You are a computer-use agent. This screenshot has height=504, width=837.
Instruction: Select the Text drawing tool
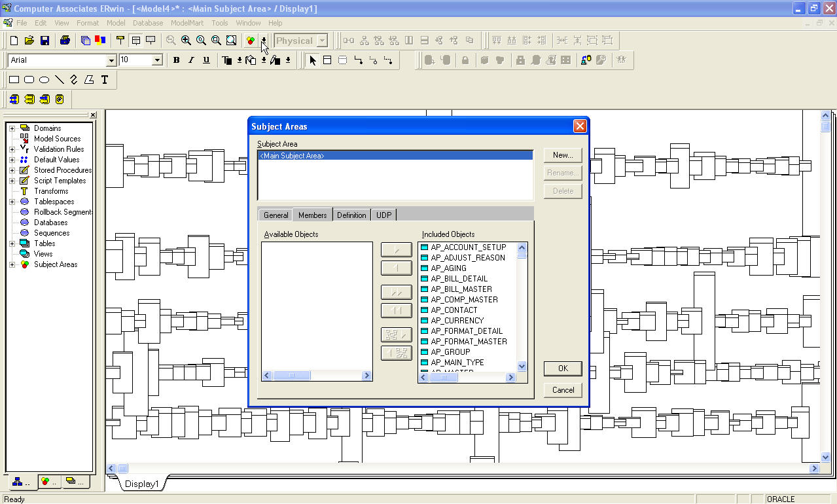pyautogui.click(x=105, y=79)
